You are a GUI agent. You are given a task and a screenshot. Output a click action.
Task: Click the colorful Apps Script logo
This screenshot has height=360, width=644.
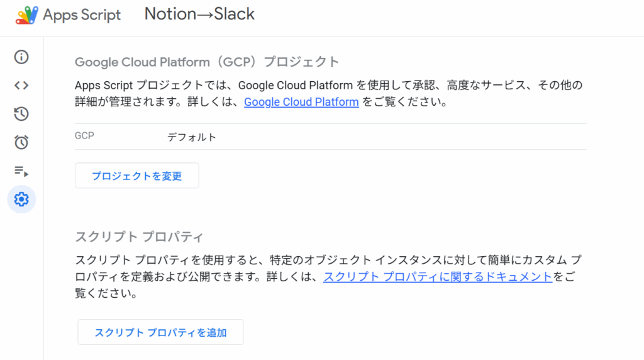click(x=26, y=15)
